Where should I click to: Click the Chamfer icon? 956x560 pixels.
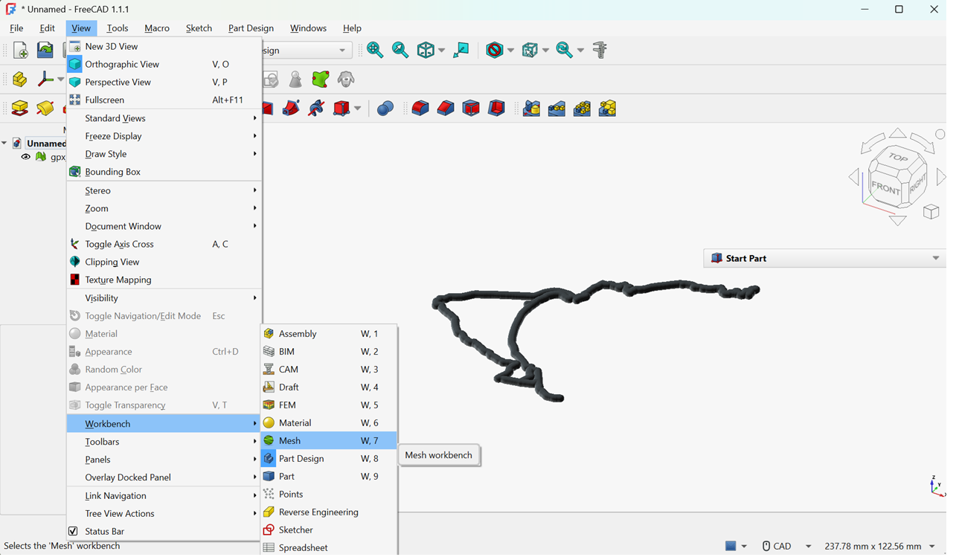click(446, 109)
